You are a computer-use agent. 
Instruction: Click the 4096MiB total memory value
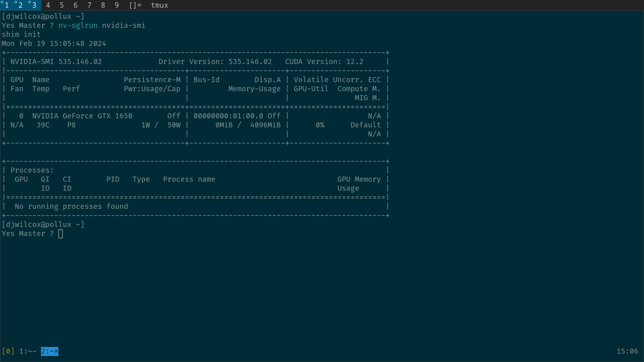pyautogui.click(x=266, y=125)
